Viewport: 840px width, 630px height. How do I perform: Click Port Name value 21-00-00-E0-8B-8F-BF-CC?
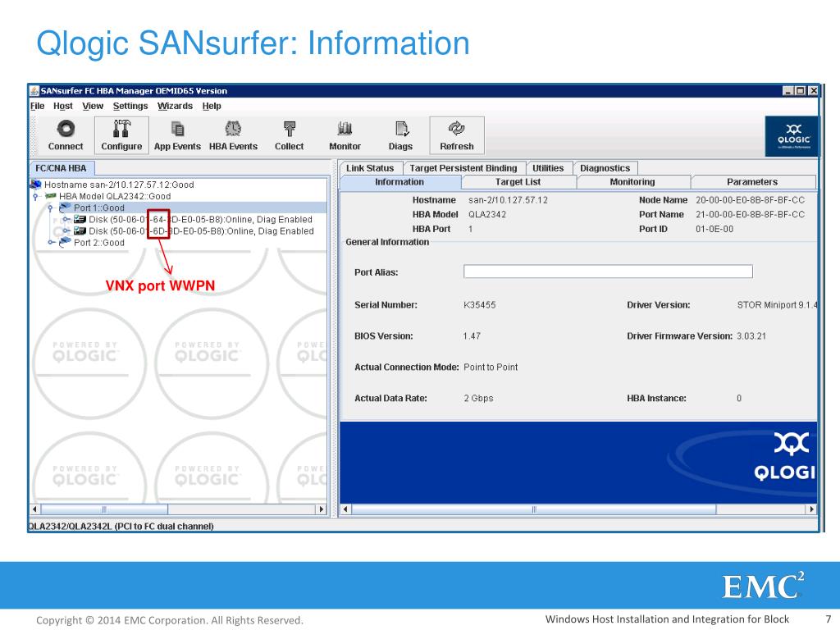pyautogui.click(x=750, y=214)
